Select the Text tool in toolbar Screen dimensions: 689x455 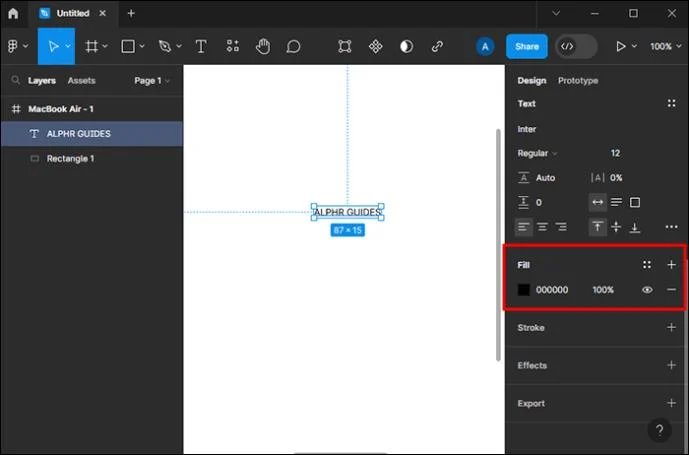point(201,46)
